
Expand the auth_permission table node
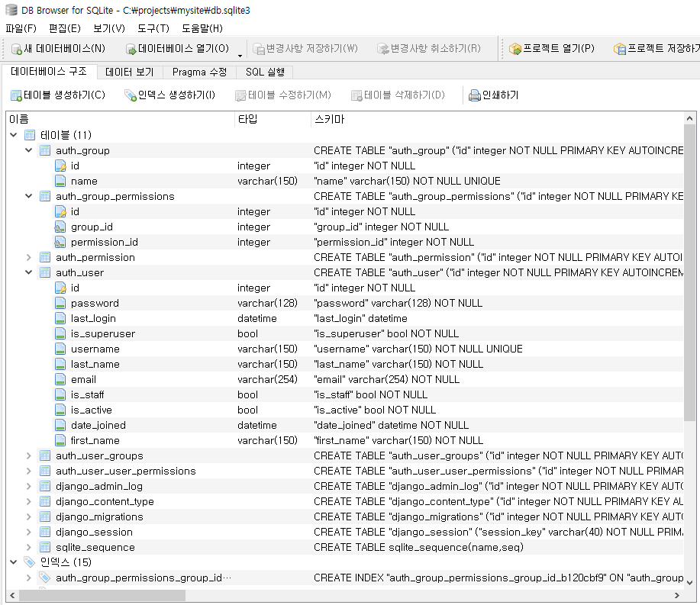point(28,257)
